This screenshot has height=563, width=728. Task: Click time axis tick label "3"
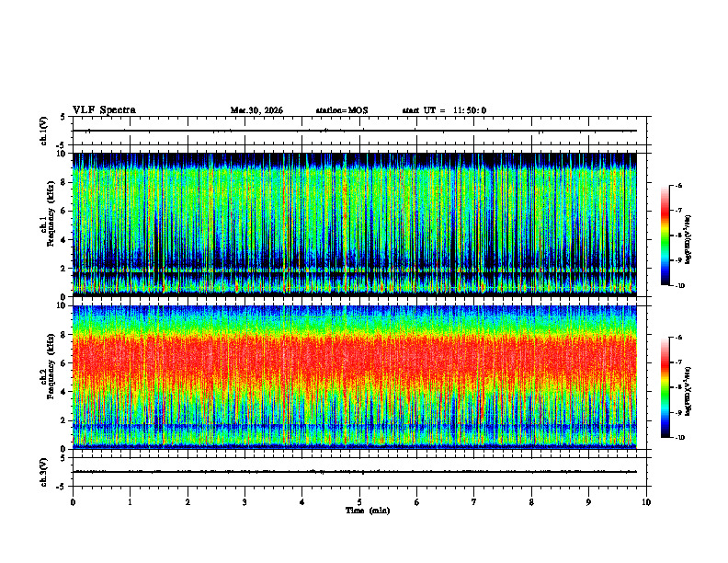[x=245, y=502]
